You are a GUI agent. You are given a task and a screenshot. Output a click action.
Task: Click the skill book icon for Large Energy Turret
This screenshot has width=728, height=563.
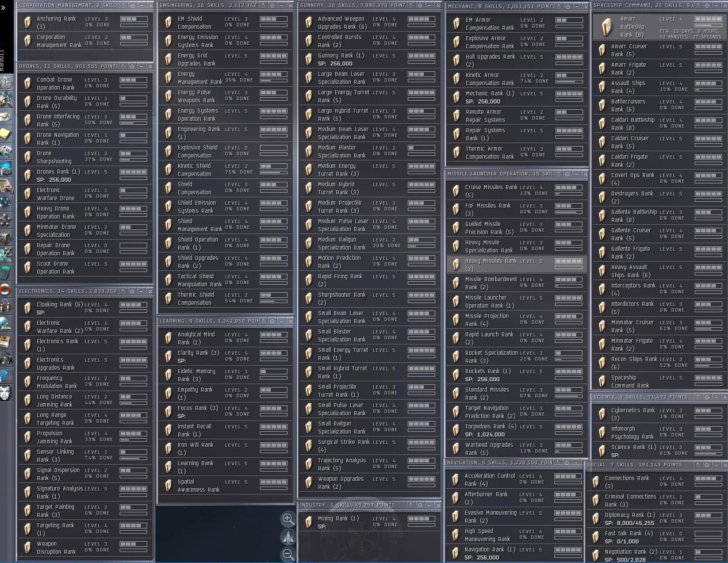(x=308, y=96)
